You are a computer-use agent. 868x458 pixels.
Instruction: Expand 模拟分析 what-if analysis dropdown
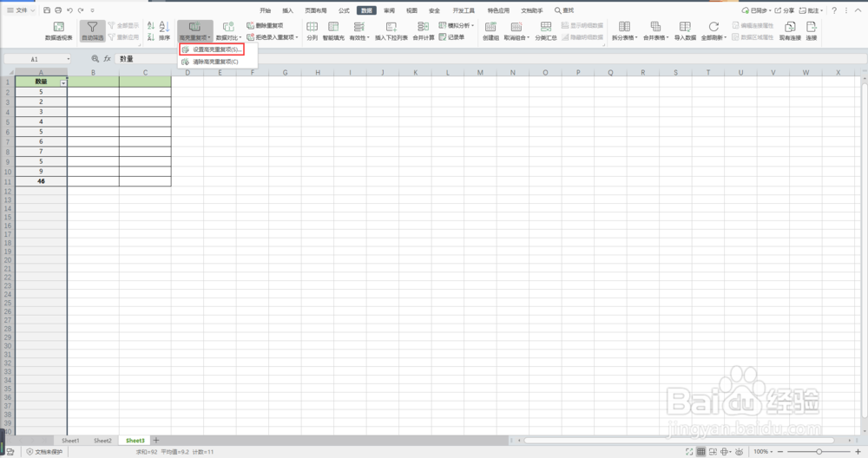pyautogui.click(x=457, y=25)
